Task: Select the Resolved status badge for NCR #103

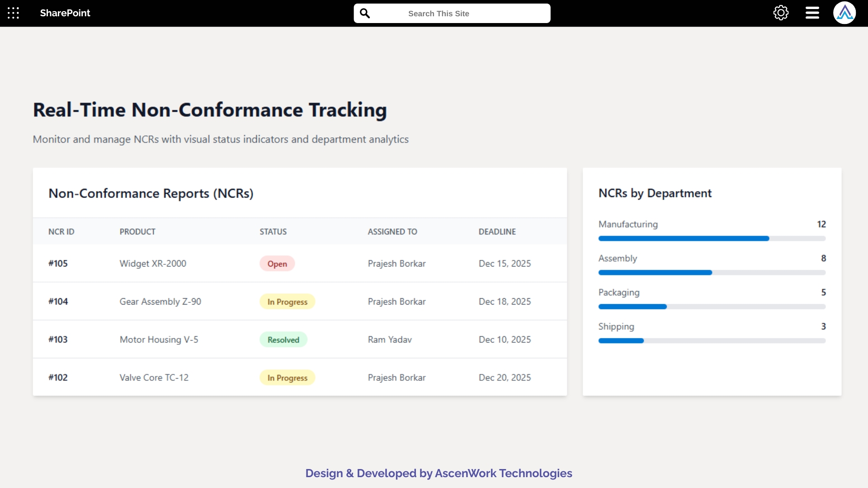Action: pyautogui.click(x=283, y=339)
